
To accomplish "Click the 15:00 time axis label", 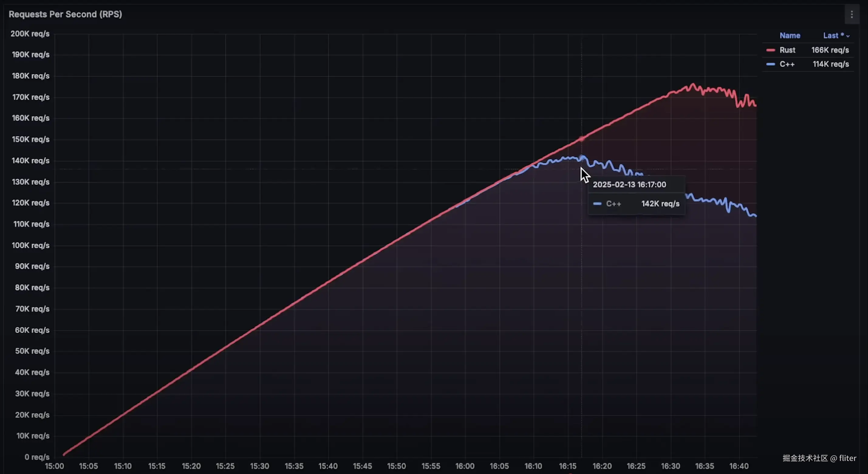I will click(54, 466).
